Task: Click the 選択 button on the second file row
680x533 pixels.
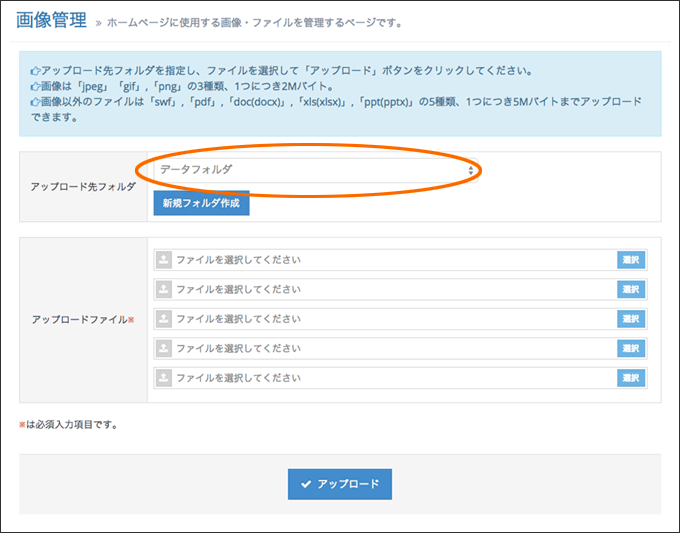Action: coord(631,289)
